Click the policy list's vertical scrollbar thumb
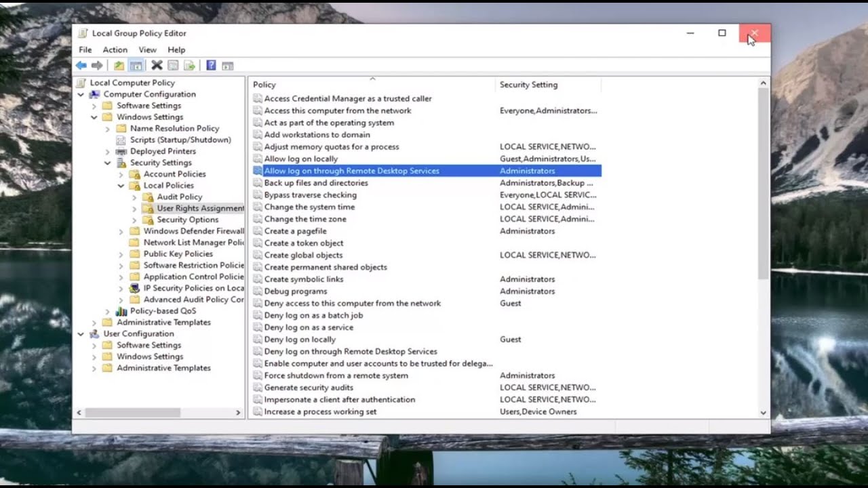Screen dimensions: 868x488 (x=763, y=183)
